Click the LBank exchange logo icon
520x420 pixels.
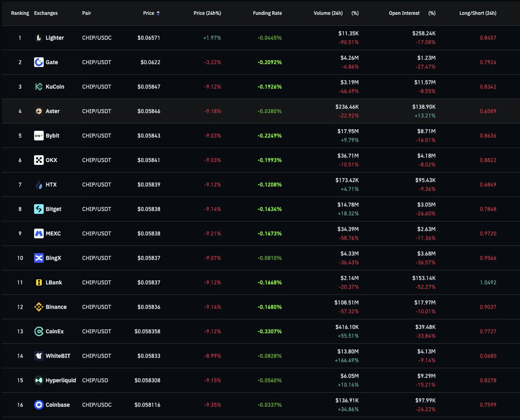point(39,283)
